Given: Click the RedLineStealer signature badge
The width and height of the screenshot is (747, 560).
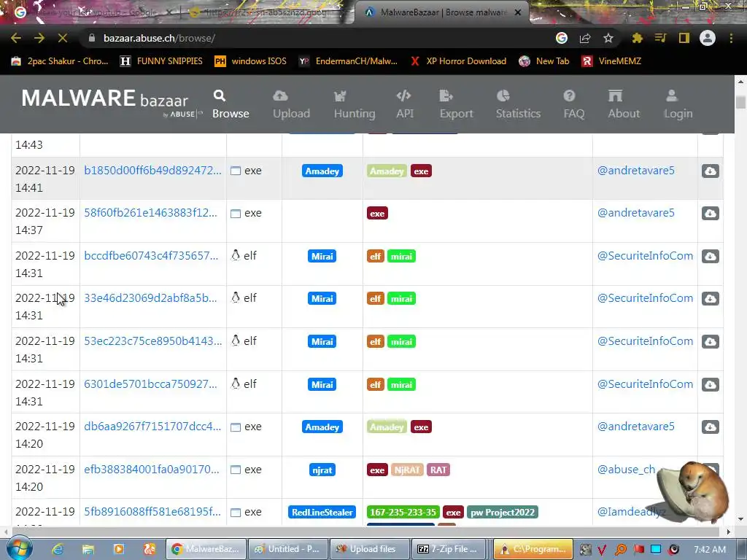Looking at the screenshot, I should pyautogui.click(x=322, y=513).
